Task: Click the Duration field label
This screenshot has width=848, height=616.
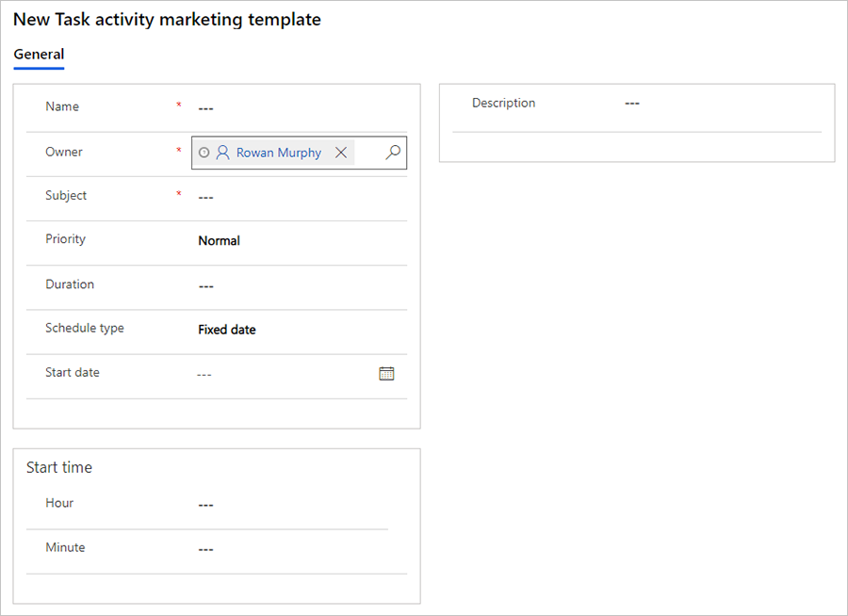Action: [70, 284]
